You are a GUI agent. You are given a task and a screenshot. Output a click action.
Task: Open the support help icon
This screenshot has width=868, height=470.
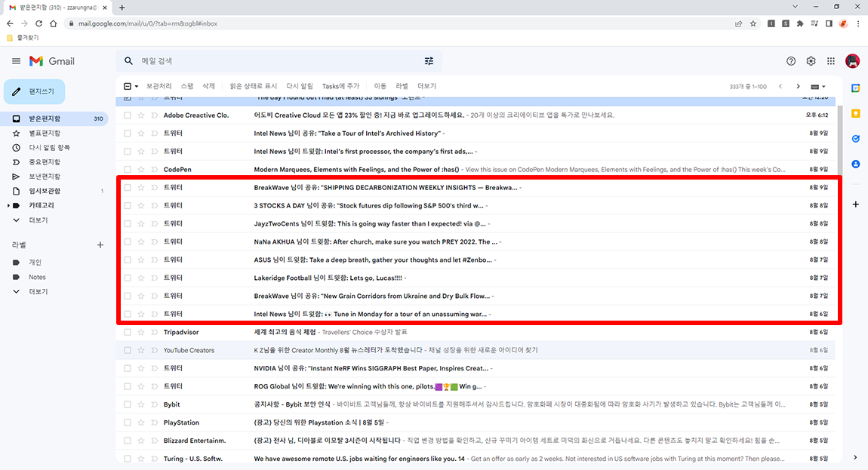791,61
